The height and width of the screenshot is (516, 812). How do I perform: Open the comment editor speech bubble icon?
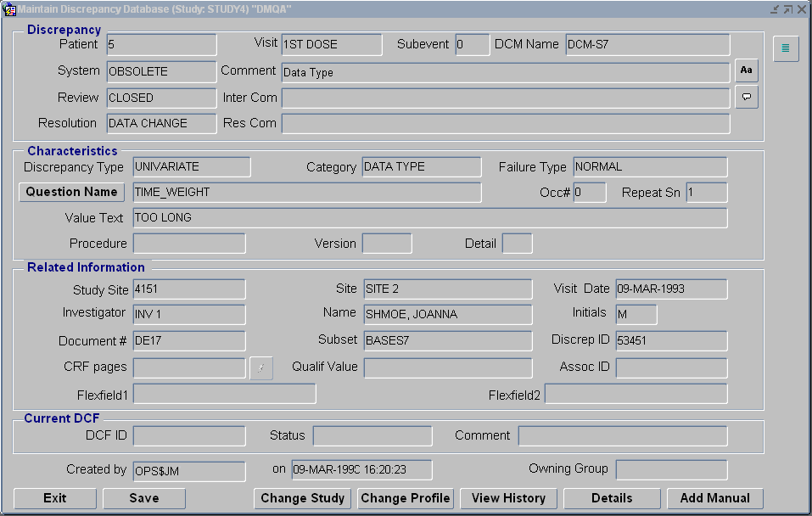pos(746,98)
